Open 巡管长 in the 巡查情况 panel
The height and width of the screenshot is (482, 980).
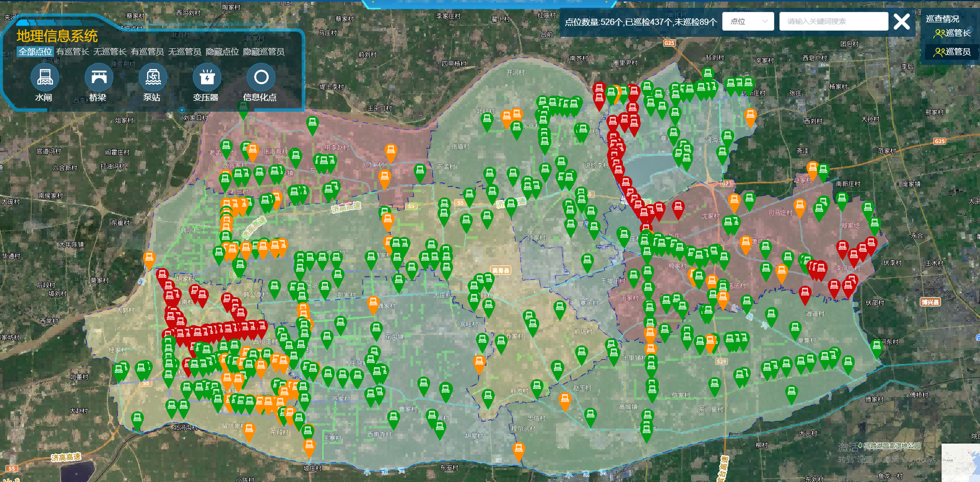point(952,33)
